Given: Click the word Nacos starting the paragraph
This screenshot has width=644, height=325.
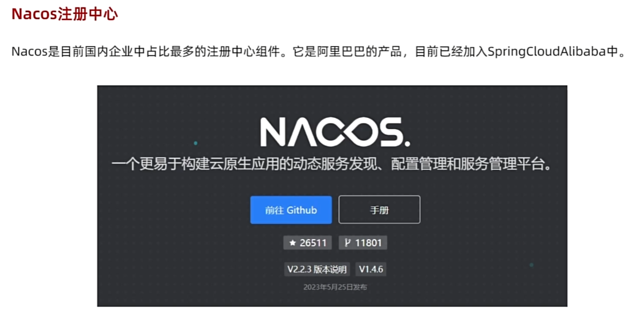Looking at the screenshot, I should point(26,53).
